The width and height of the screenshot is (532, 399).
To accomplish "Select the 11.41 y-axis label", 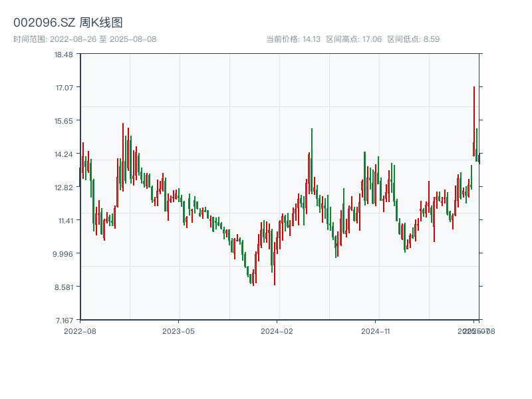I will point(64,221).
